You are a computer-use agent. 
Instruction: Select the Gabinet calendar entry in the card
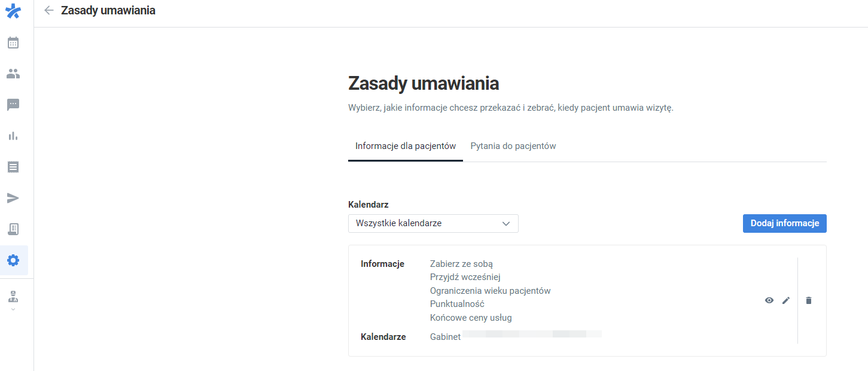(445, 336)
